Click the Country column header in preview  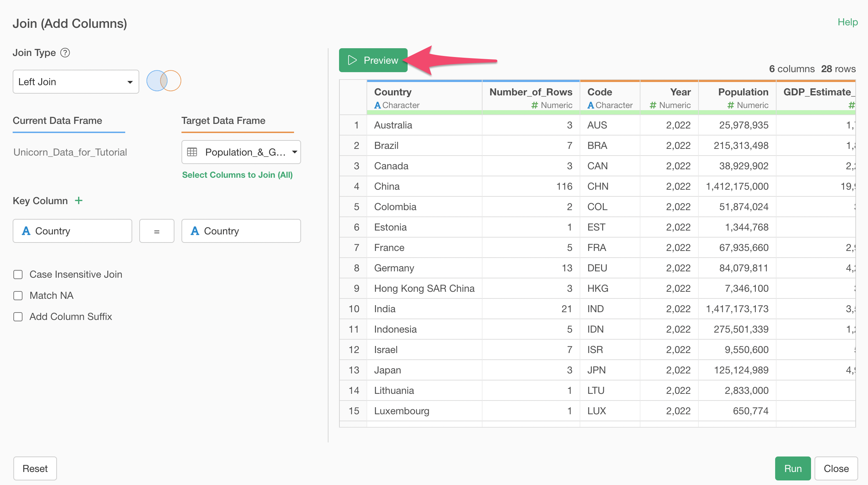[x=393, y=92]
